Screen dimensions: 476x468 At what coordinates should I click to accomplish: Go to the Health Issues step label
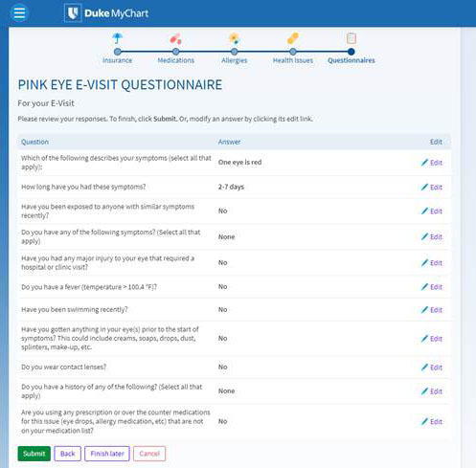(293, 60)
